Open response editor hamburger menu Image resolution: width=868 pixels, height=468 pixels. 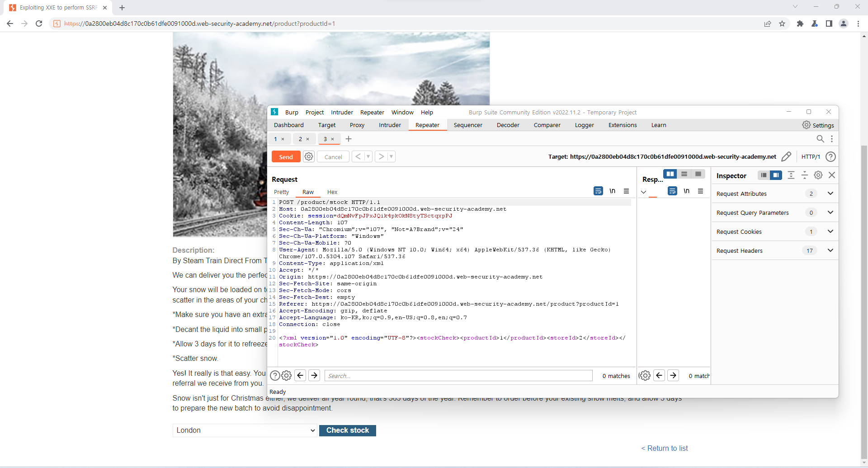tap(700, 191)
